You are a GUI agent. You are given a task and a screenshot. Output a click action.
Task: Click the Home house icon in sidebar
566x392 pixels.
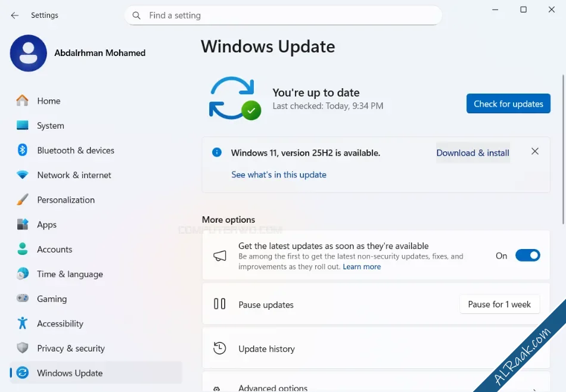[23, 100]
